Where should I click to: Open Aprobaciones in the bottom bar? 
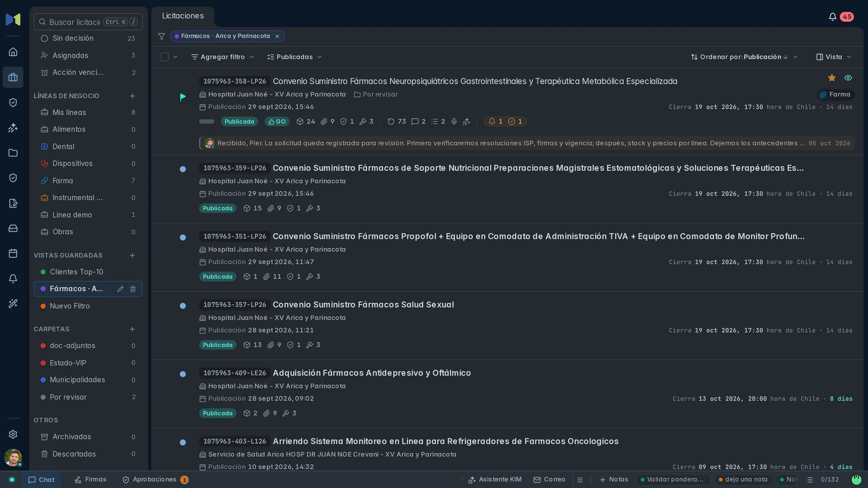[x=155, y=480]
